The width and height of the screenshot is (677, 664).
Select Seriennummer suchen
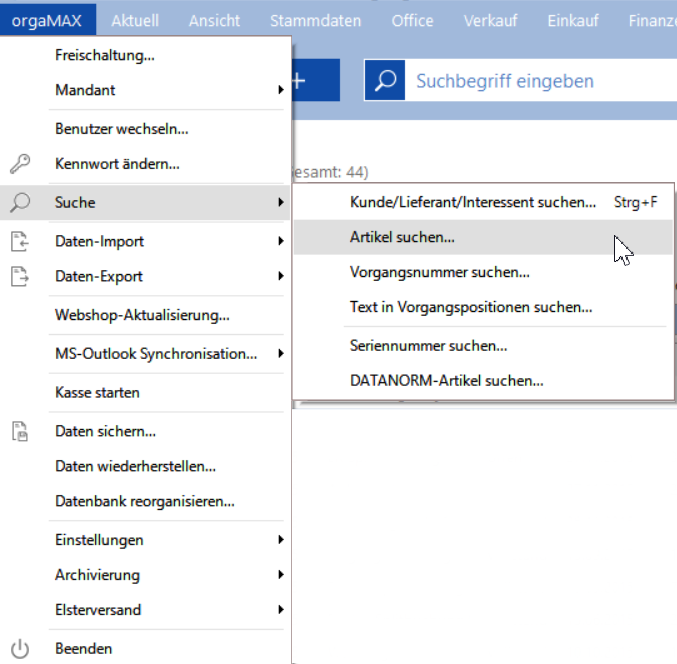coord(484,345)
